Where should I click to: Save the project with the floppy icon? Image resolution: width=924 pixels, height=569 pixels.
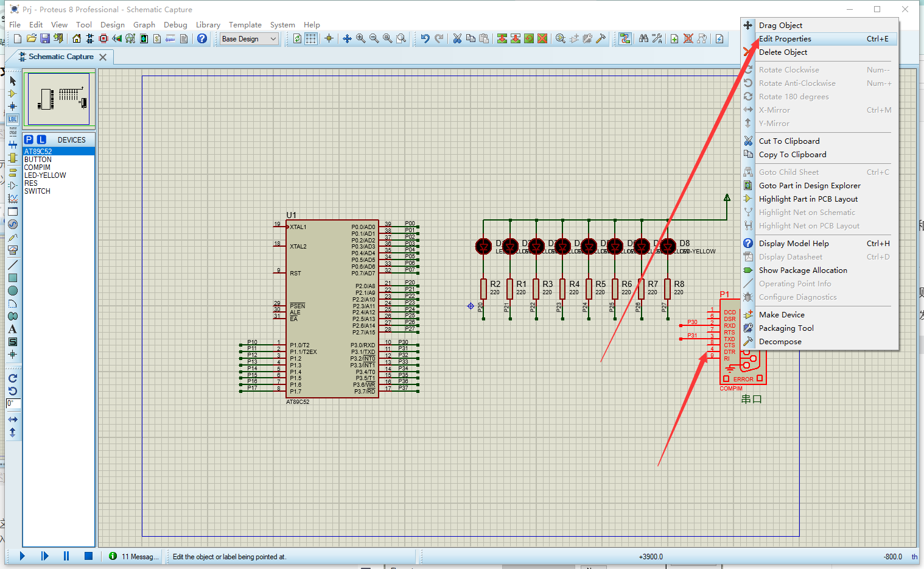tap(44, 38)
